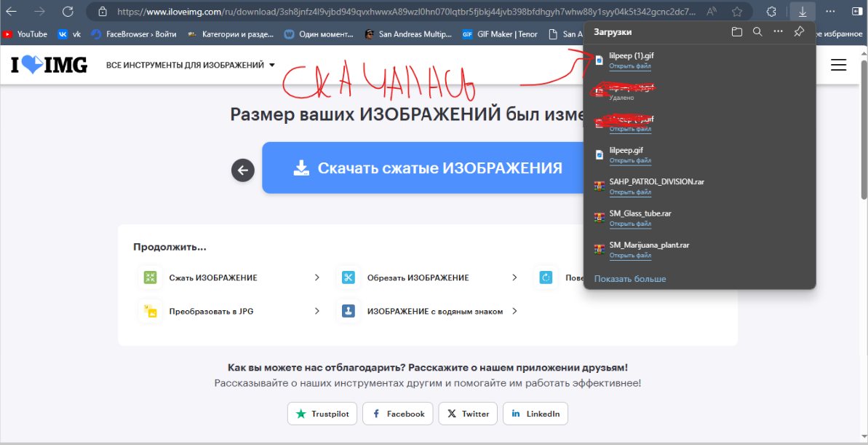Expand Convert to JPG option chevron
868x445 pixels.
pyautogui.click(x=316, y=311)
